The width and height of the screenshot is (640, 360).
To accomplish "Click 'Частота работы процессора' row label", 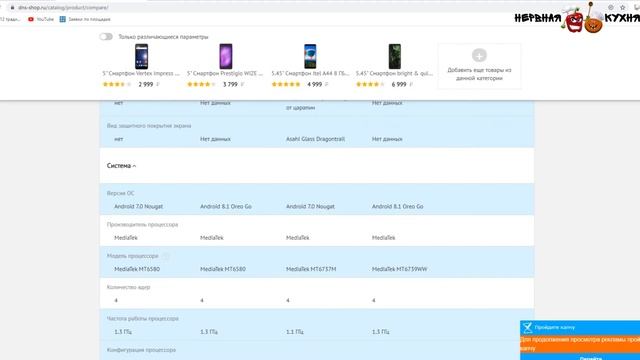I will click(x=143, y=319).
